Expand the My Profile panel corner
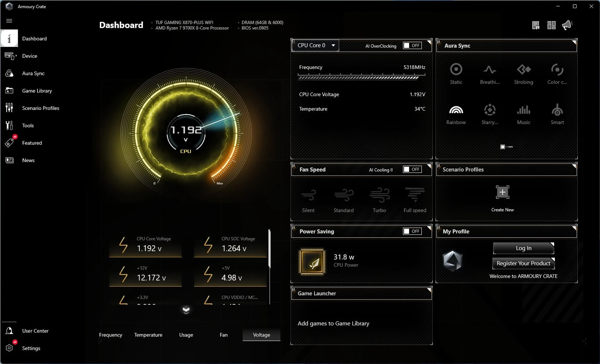Image resolution: width=600 pixels, height=364 pixels. tap(574, 228)
